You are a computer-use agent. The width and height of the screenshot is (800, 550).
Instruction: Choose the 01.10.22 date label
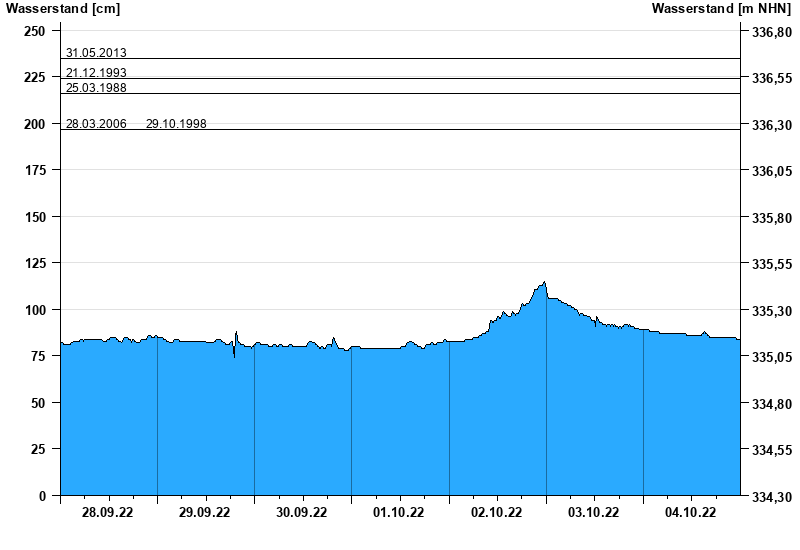(399, 513)
